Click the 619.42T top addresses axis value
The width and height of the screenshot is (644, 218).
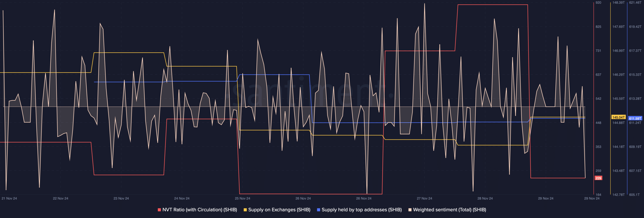pos(635,27)
